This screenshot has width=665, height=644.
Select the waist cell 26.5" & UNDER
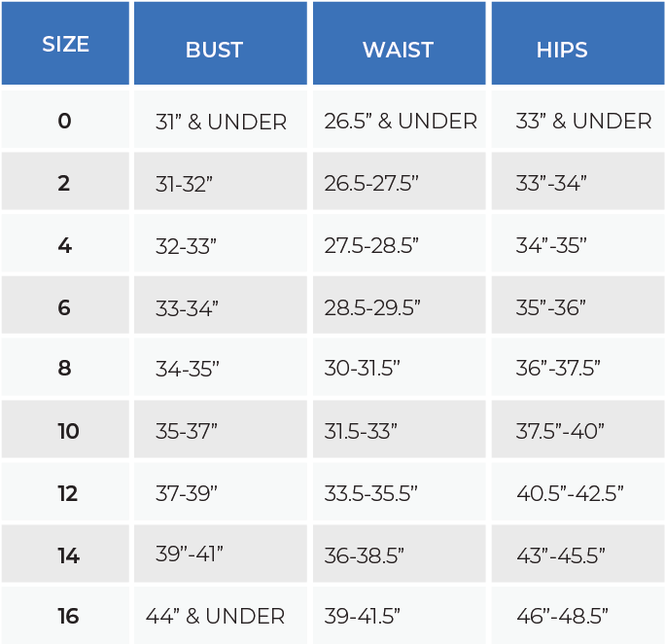click(401, 122)
